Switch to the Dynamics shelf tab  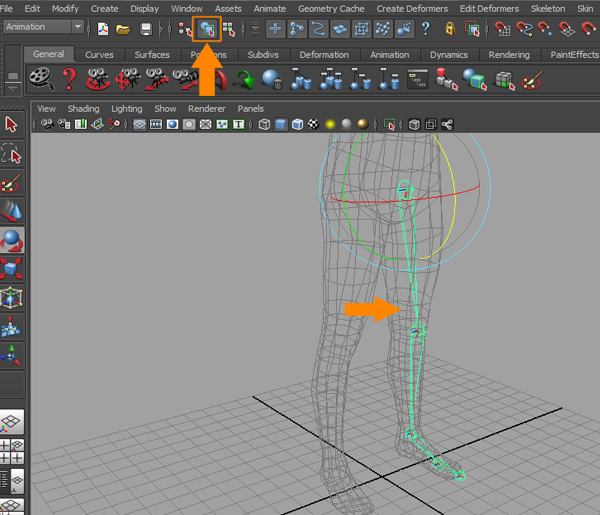click(448, 55)
